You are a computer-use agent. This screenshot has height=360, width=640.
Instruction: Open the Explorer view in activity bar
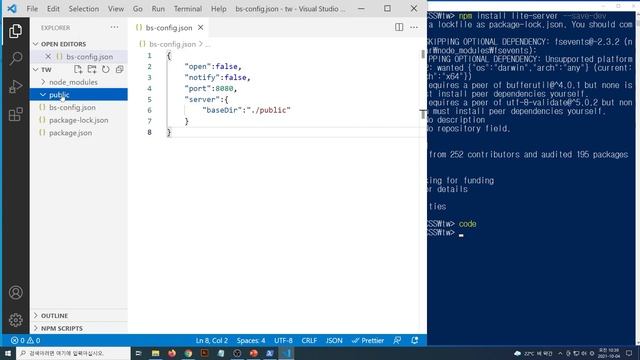pyautogui.click(x=16, y=31)
